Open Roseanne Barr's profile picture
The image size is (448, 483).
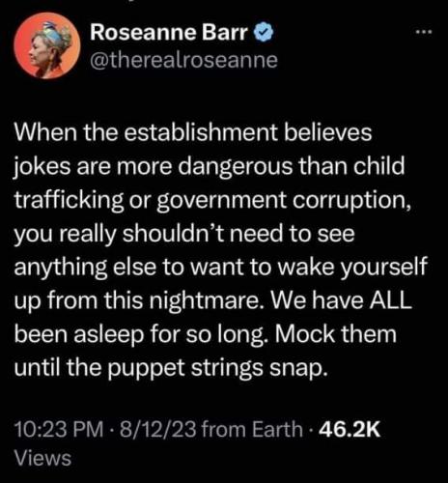point(47,45)
